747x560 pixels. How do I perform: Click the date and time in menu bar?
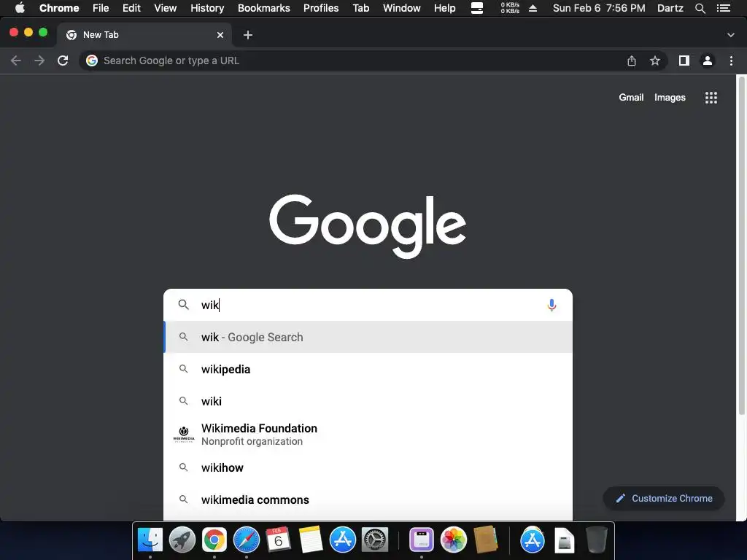coord(599,8)
